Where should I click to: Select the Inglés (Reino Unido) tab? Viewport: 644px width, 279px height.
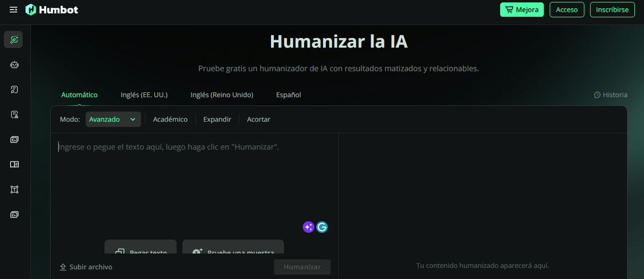[222, 94]
